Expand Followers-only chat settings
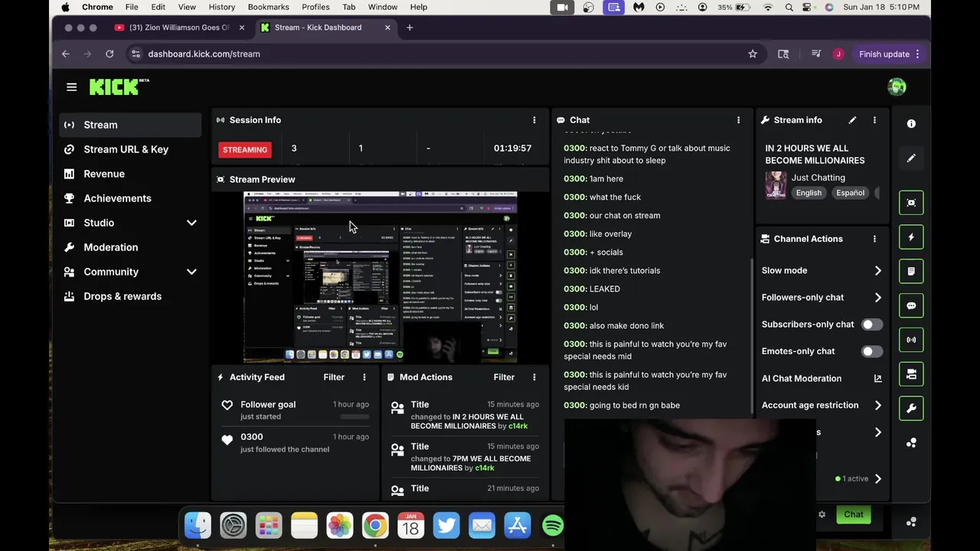The height and width of the screenshot is (551, 980). pyautogui.click(x=877, y=298)
